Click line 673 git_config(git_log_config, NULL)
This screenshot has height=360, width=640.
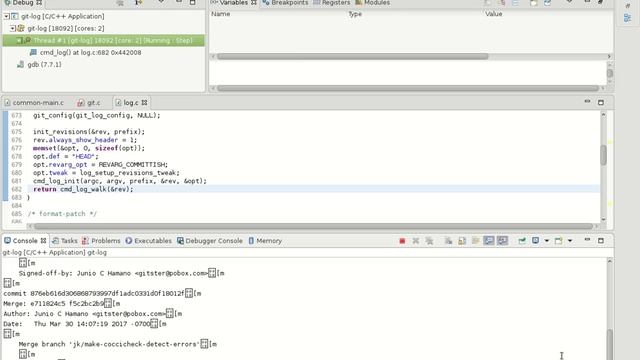coord(97,116)
